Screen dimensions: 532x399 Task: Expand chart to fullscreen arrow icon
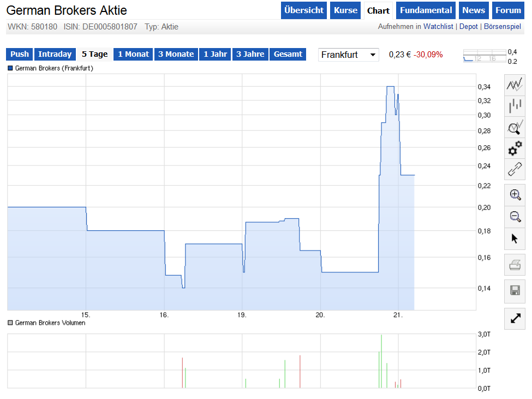tap(515, 319)
